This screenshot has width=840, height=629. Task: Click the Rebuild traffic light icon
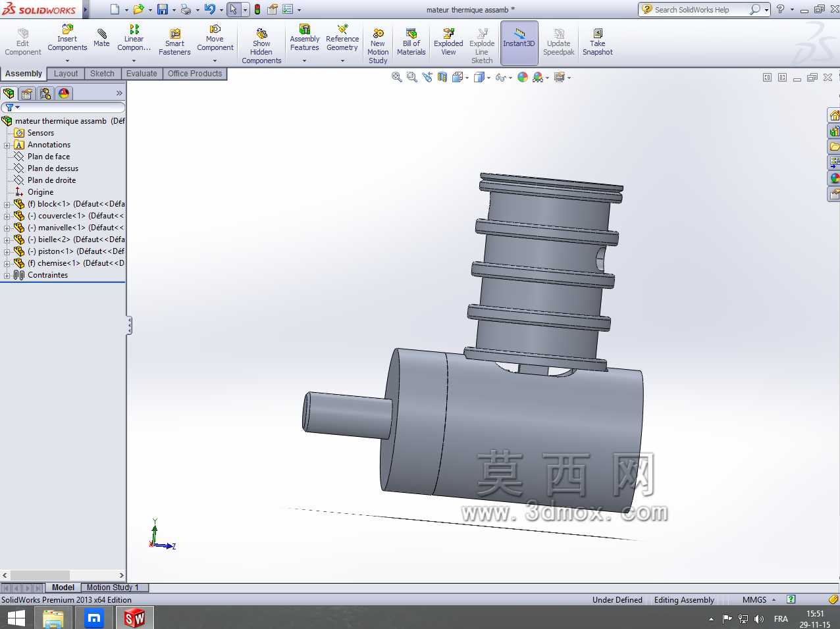click(257, 9)
